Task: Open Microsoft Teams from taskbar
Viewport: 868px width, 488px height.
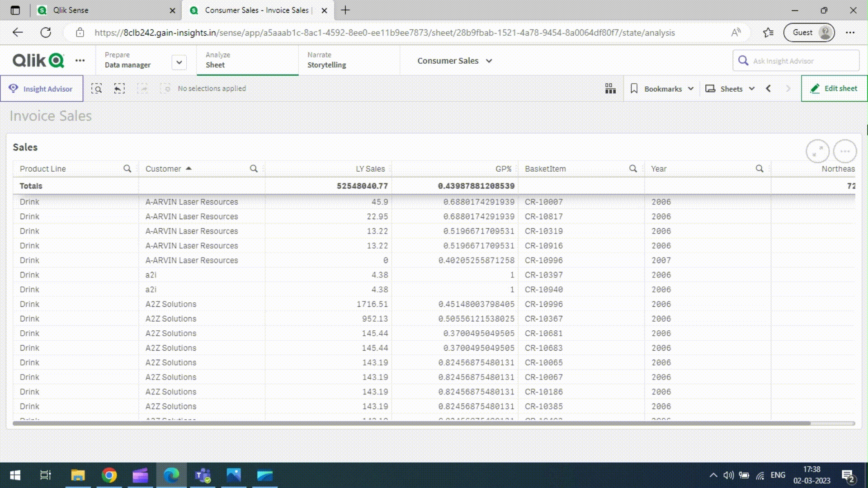Action: pyautogui.click(x=203, y=475)
